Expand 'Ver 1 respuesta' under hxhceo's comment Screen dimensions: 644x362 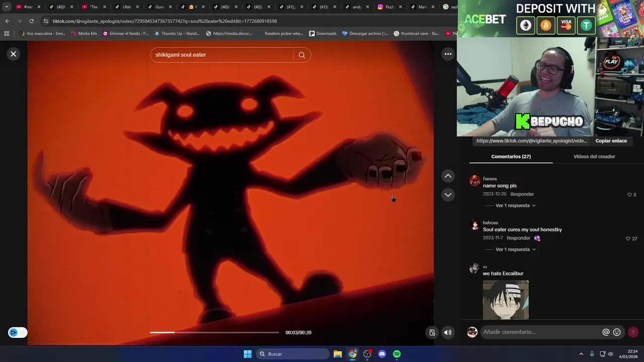click(515, 249)
